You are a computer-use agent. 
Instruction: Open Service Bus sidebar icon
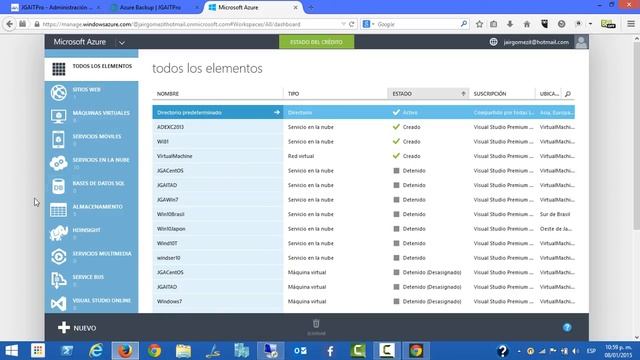tap(59, 280)
